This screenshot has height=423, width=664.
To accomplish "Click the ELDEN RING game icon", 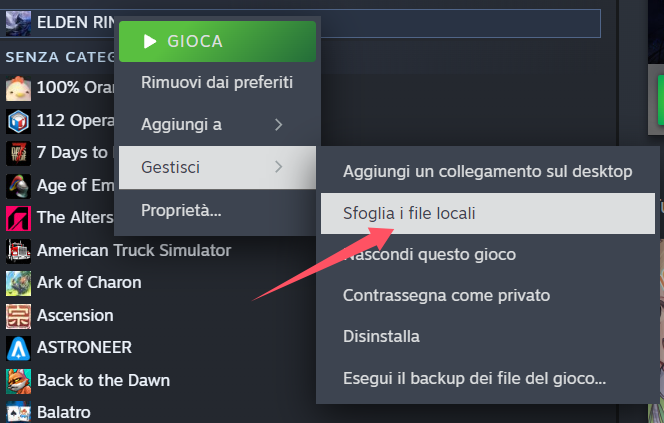I will click(x=18, y=23).
